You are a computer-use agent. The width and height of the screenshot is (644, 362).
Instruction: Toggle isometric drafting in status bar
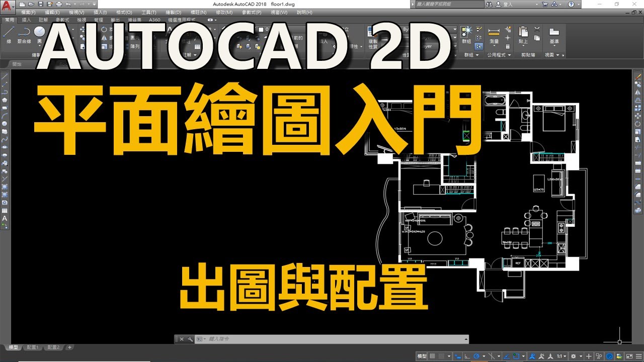(492, 355)
